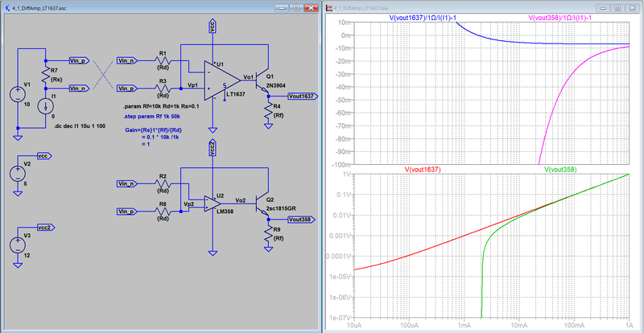The height and width of the screenshot is (333, 644).
Task: Click the 2N3904 transistor Q1
Action: (x=262, y=81)
